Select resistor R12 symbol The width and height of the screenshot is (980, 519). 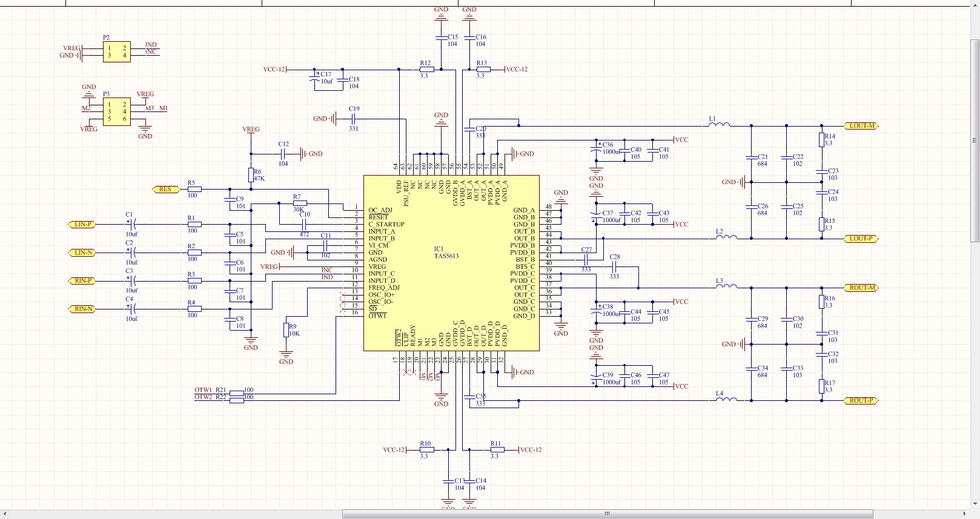pos(426,69)
